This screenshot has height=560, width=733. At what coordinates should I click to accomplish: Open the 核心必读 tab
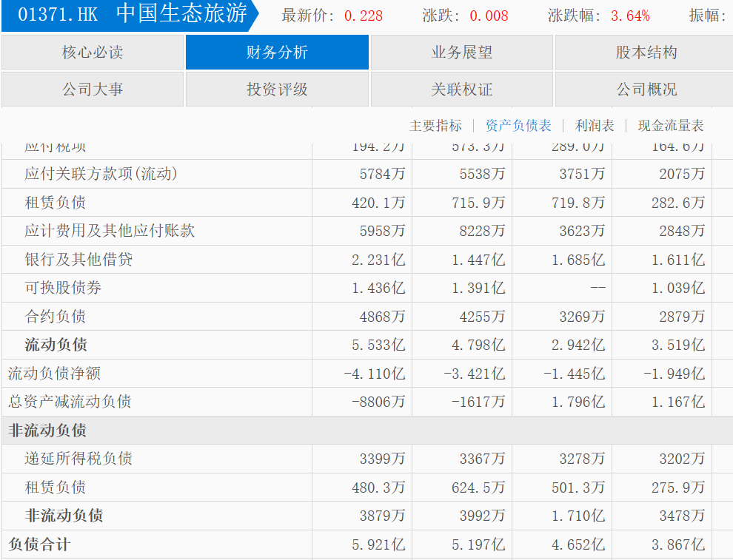pos(93,53)
